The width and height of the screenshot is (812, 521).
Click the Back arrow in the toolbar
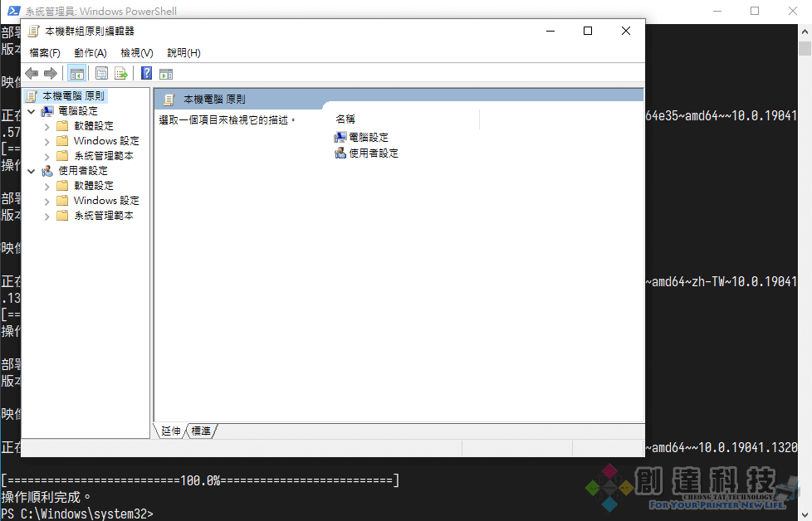pyautogui.click(x=32, y=73)
